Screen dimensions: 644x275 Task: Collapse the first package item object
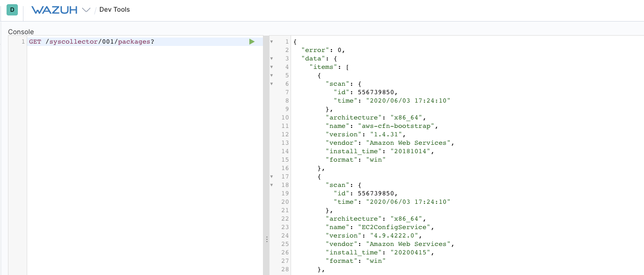click(x=272, y=75)
